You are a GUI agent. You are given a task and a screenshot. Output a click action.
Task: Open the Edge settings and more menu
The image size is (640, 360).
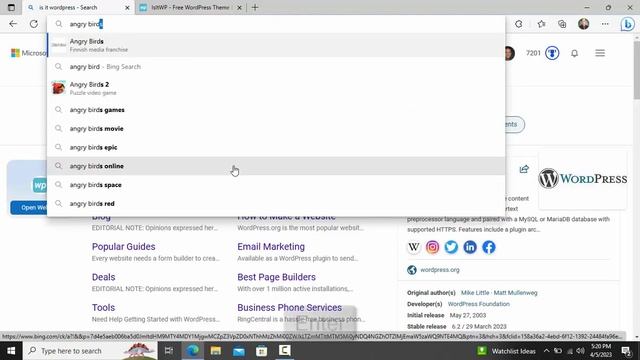pyautogui.click(x=605, y=24)
